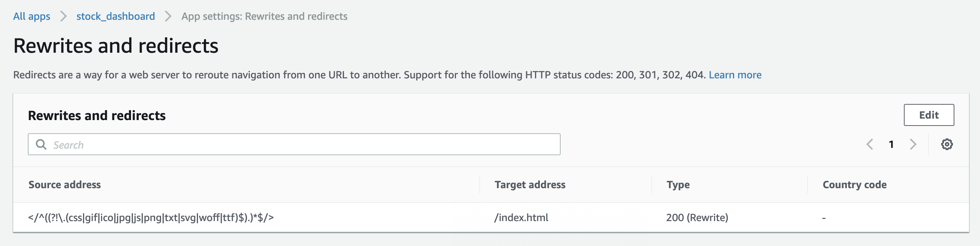Select the regex source address cell

point(151,217)
